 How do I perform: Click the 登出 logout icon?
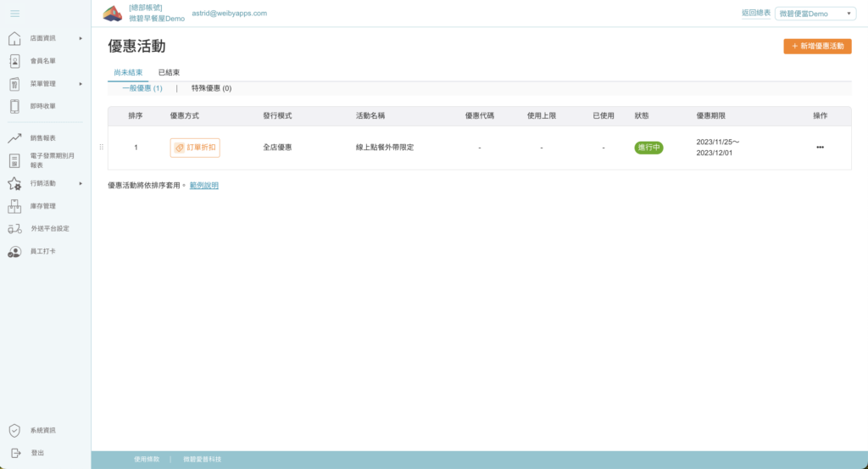coord(15,453)
